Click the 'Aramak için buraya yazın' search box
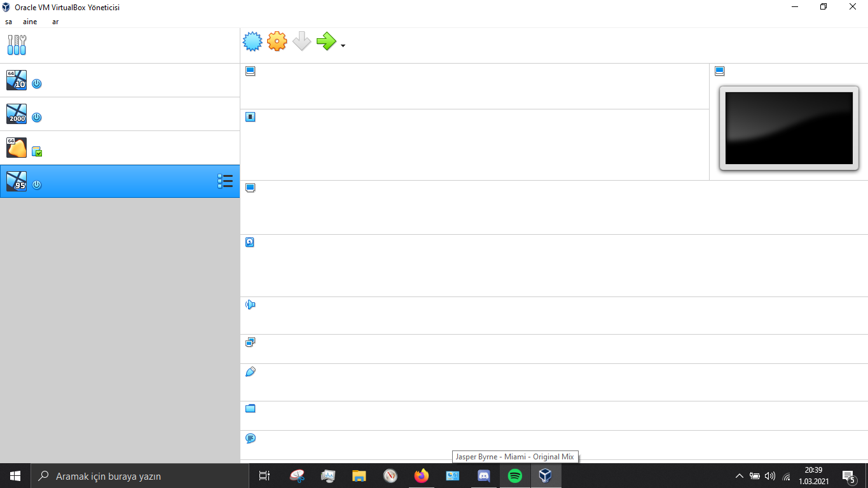This screenshot has height=488, width=868. pyautogui.click(x=139, y=476)
